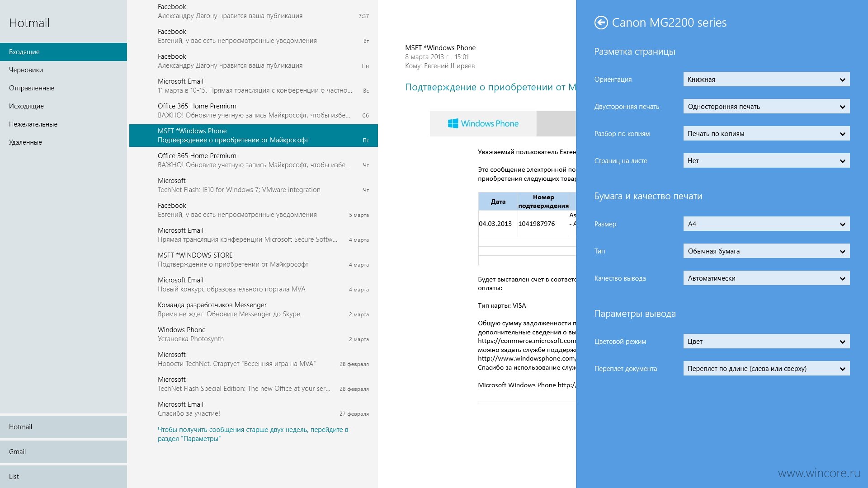Open Команда разработчиков Messenger email
Image resolution: width=868 pixels, height=488 pixels.
tap(254, 310)
